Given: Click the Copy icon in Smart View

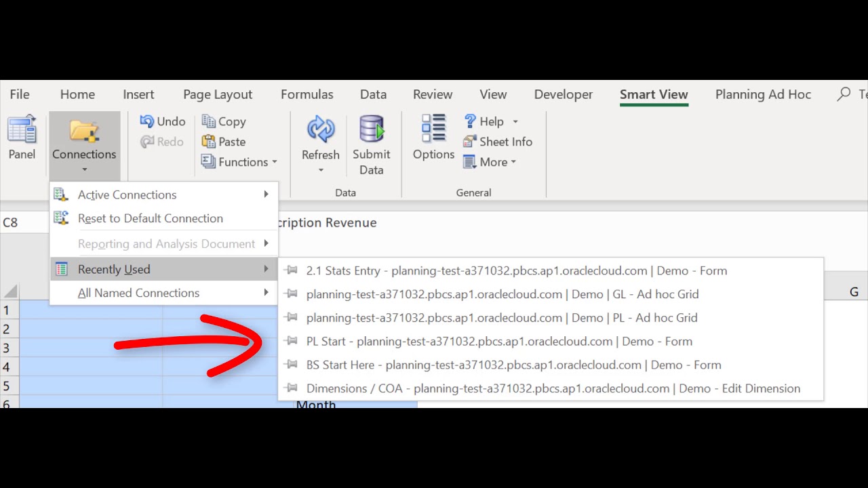Looking at the screenshot, I should click(x=208, y=121).
